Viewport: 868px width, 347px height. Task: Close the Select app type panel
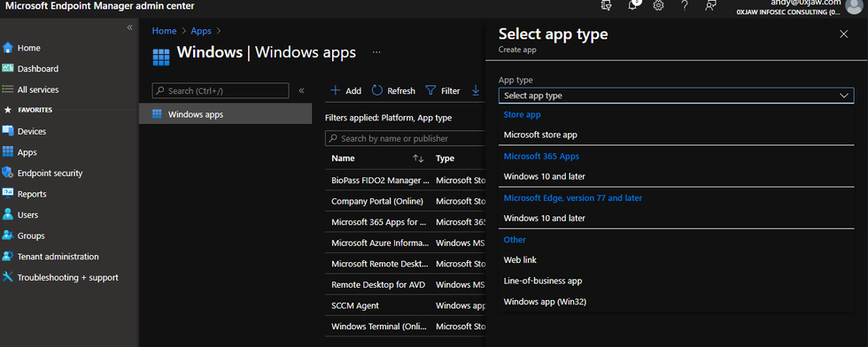(x=843, y=35)
